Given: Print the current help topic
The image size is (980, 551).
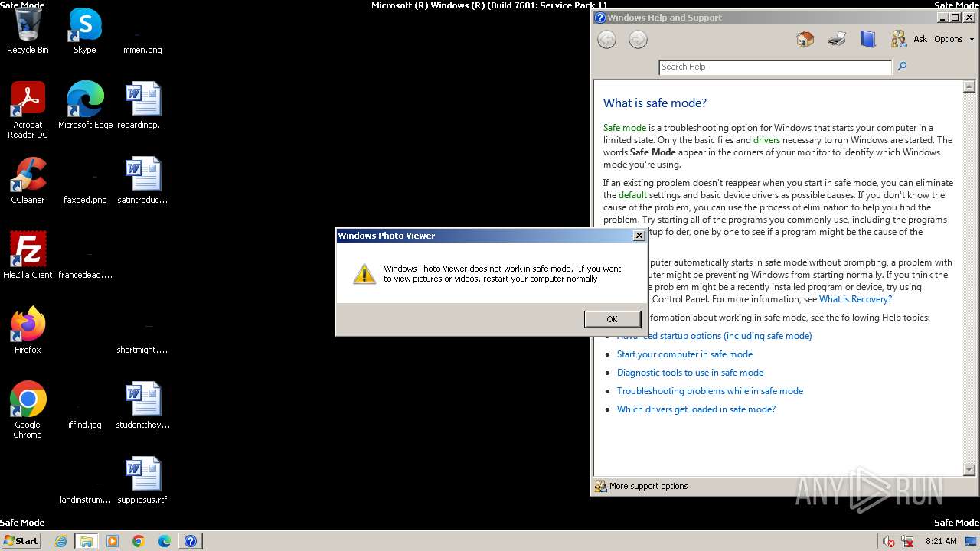Looking at the screenshot, I should 837,39.
